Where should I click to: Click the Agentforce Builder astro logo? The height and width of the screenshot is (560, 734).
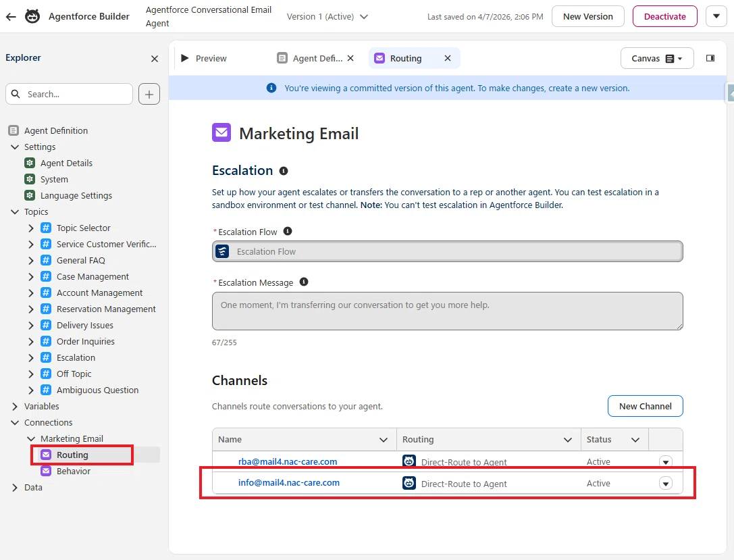pyautogui.click(x=32, y=16)
